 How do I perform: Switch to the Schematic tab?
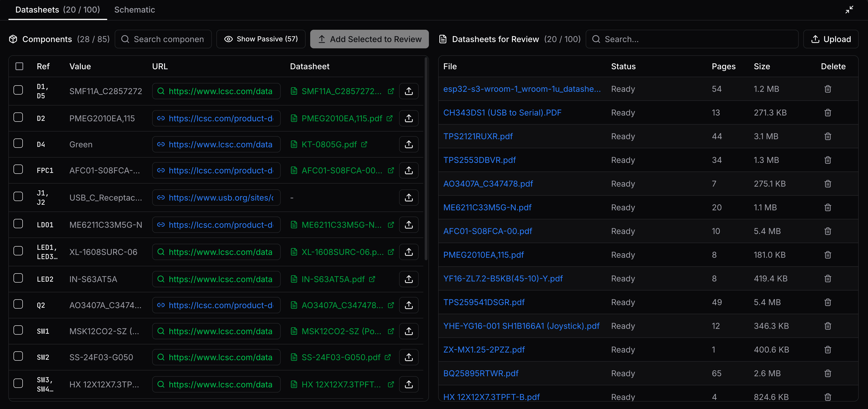(135, 10)
